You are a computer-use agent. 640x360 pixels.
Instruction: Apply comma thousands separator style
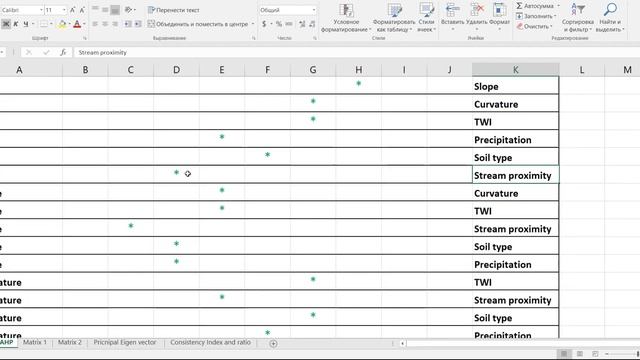[289, 24]
